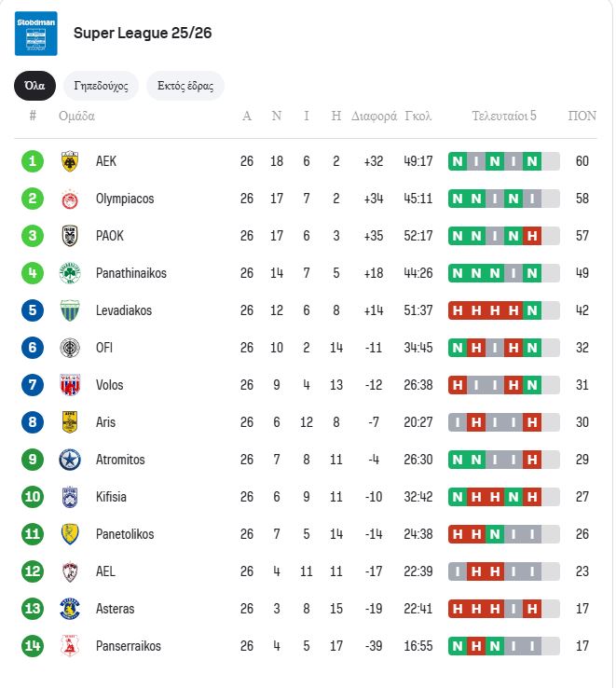Image resolution: width=616 pixels, height=688 pixels.
Task: Click the Stoiximan Super League logo
Action: click(x=36, y=33)
